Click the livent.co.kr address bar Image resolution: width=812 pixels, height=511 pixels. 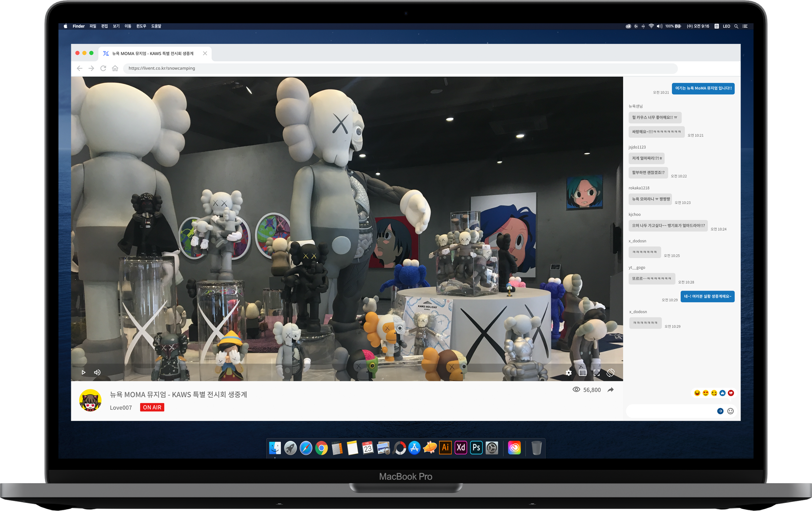point(400,68)
